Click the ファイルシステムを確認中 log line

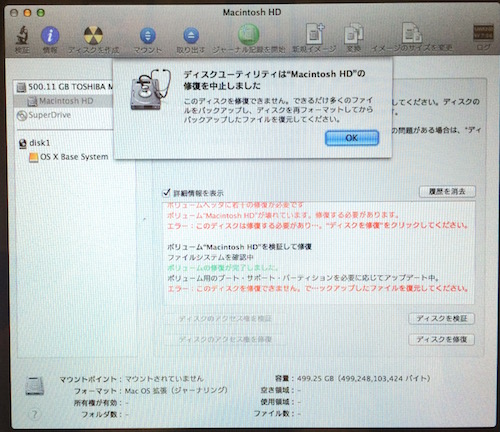pyautogui.click(x=210, y=257)
